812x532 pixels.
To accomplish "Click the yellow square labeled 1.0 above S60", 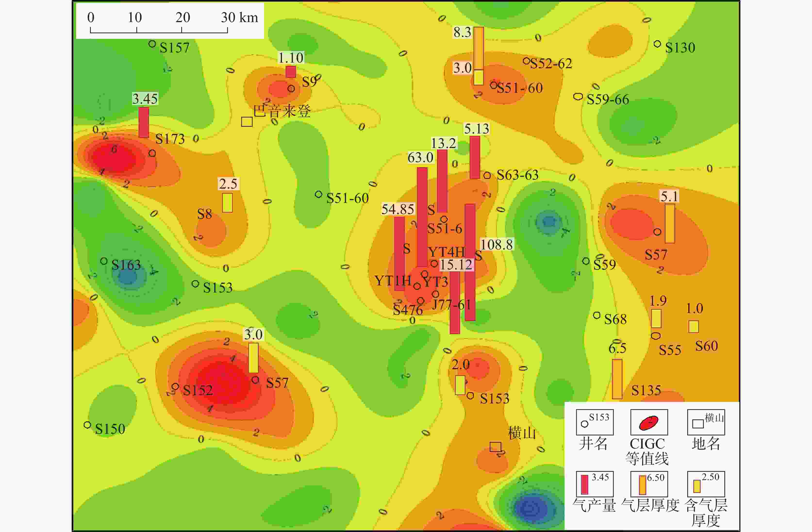I will (693, 327).
